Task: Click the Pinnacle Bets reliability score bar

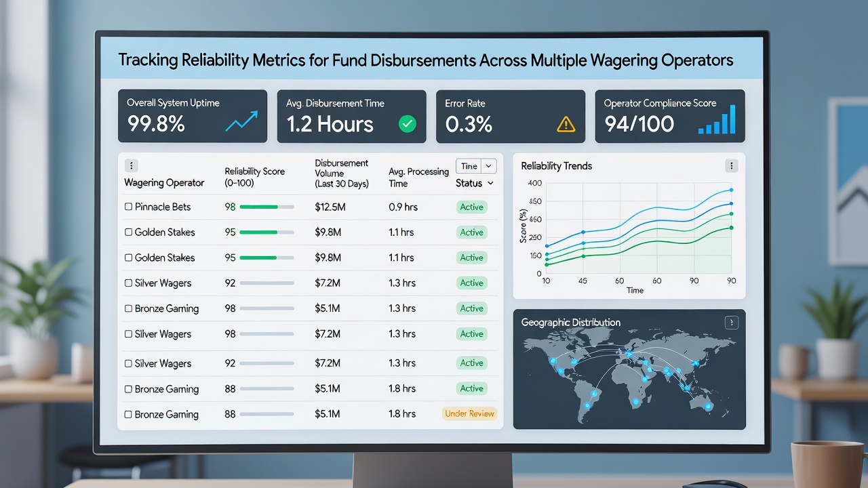Action: 267,207
